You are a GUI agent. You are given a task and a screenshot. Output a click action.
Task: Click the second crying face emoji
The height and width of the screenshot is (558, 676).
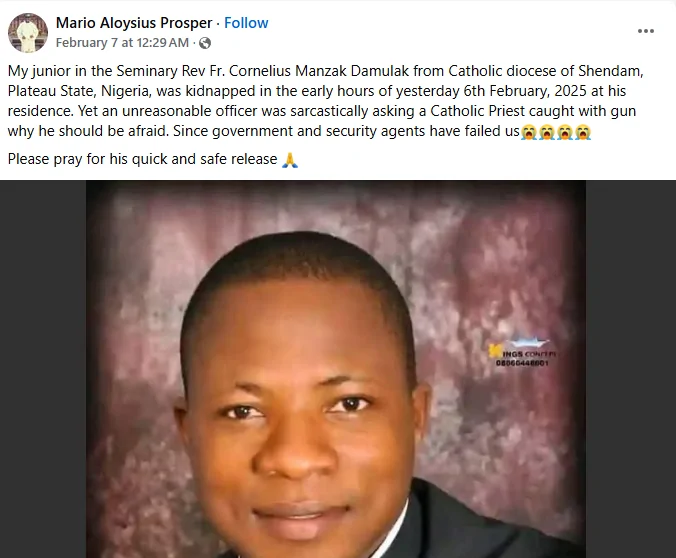[547, 132]
